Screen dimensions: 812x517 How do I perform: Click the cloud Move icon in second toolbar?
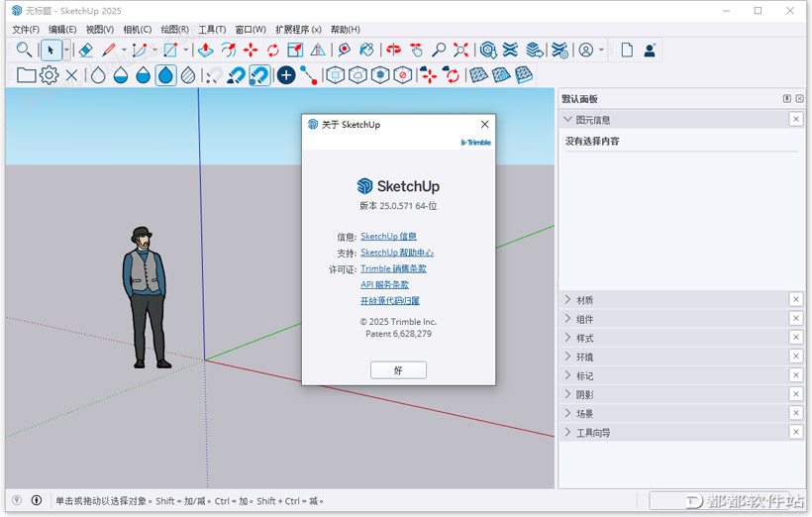(x=428, y=75)
